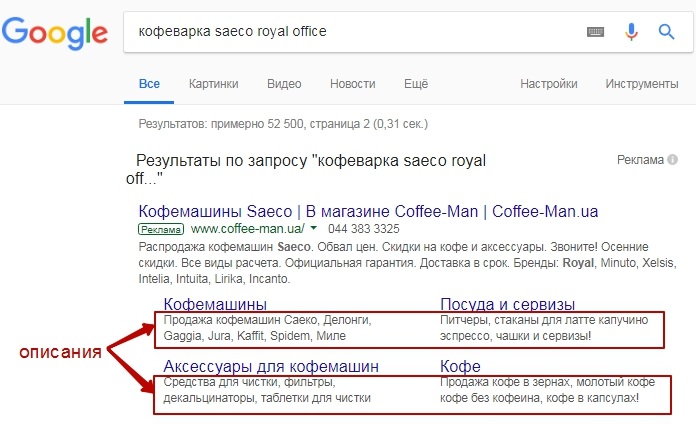696x425 pixels.
Task: Click the search query input field
Action: tap(350, 32)
